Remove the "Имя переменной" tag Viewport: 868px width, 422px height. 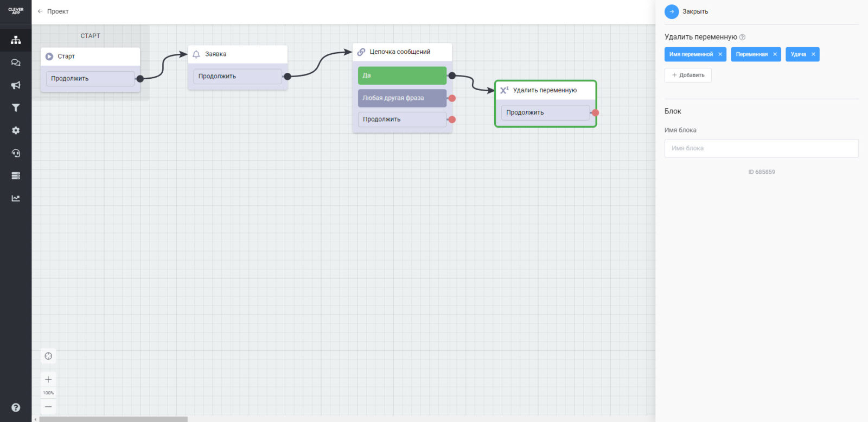720,54
